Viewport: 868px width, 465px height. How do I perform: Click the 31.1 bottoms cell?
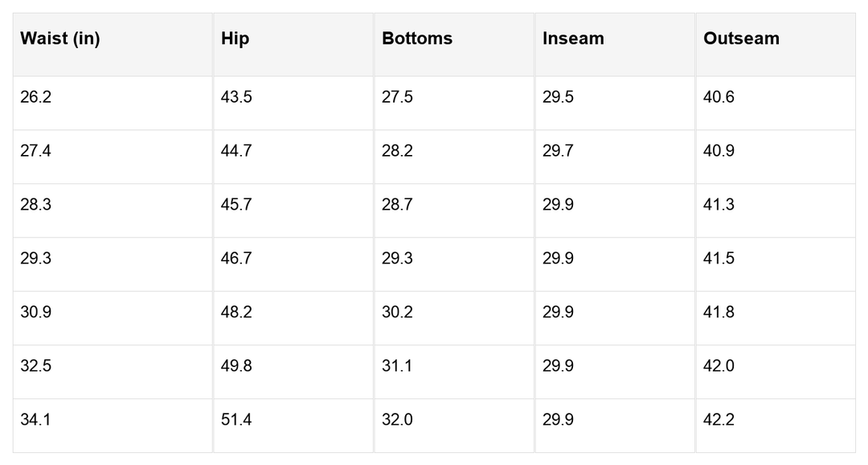pos(397,366)
